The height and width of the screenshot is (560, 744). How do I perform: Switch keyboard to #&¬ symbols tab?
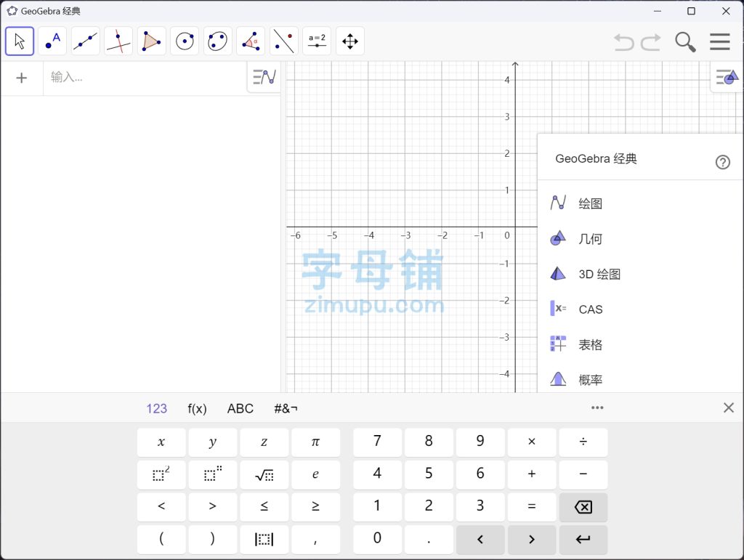pos(286,408)
